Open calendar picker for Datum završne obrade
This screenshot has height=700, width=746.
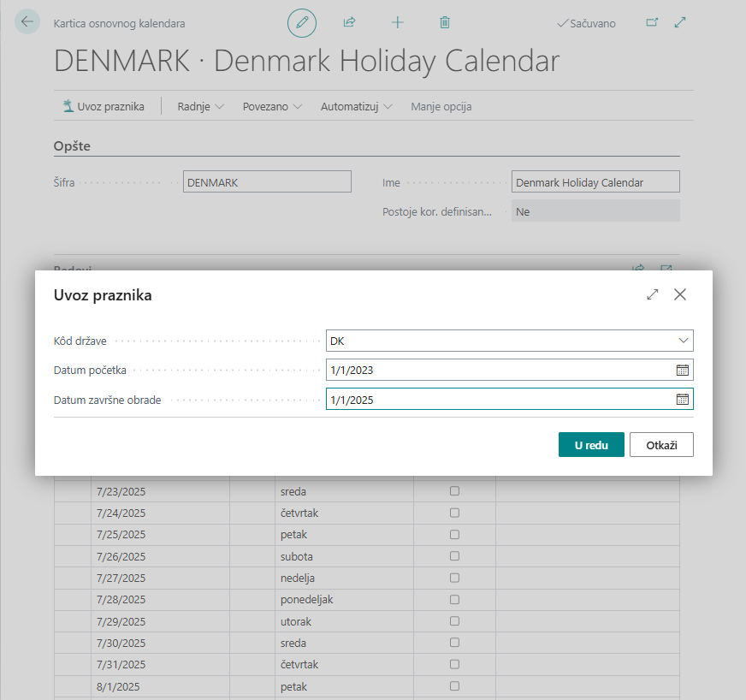point(682,400)
